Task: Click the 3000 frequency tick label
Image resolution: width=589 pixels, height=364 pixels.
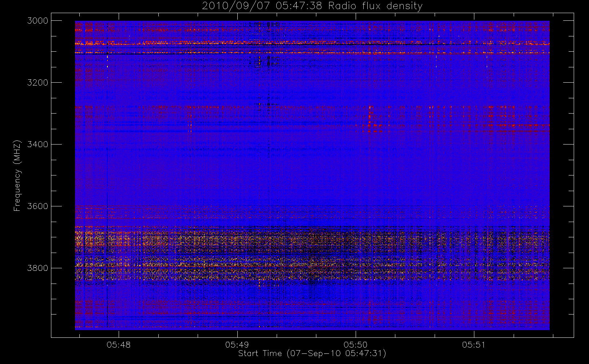Action: [x=38, y=21]
